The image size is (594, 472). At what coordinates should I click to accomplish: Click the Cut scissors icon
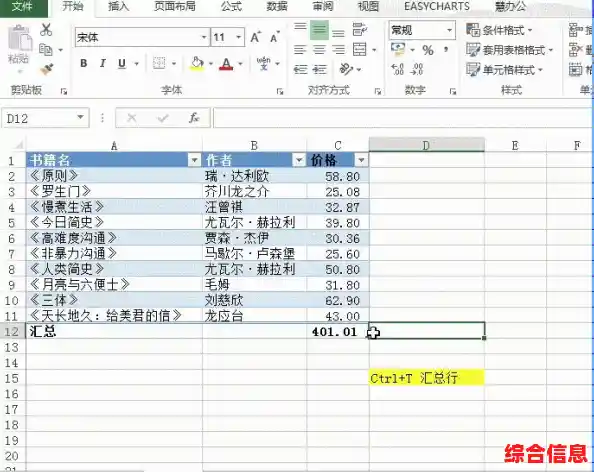click(46, 30)
